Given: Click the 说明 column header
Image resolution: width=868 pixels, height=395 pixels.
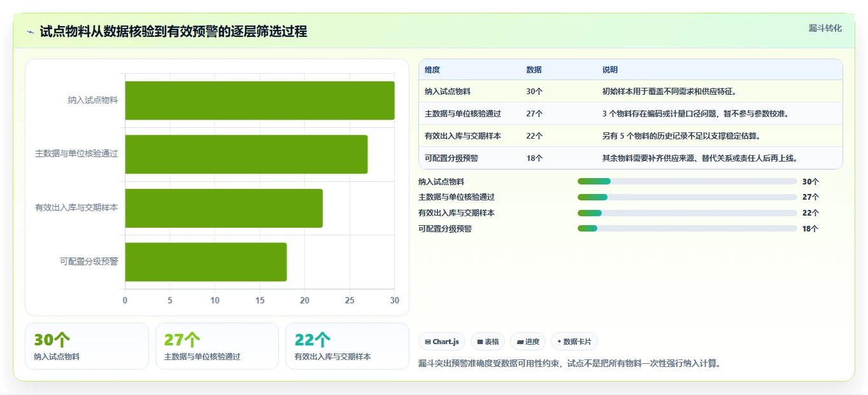Looking at the screenshot, I should [x=610, y=70].
